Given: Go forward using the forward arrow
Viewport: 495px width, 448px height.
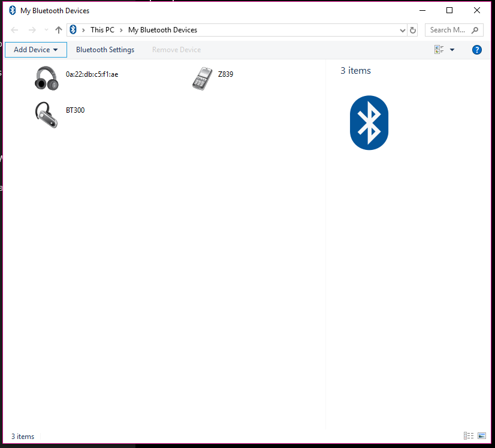Looking at the screenshot, I should [32, 30].
